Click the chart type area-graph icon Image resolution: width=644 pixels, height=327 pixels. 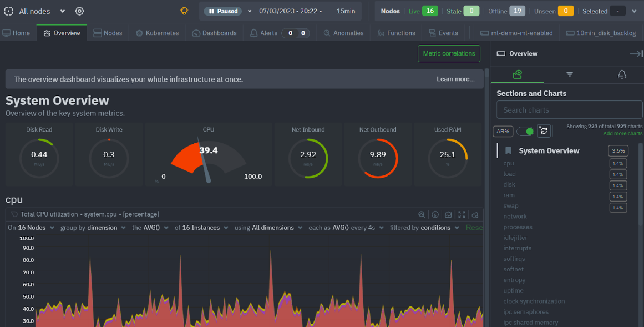(x=448, y=214)
